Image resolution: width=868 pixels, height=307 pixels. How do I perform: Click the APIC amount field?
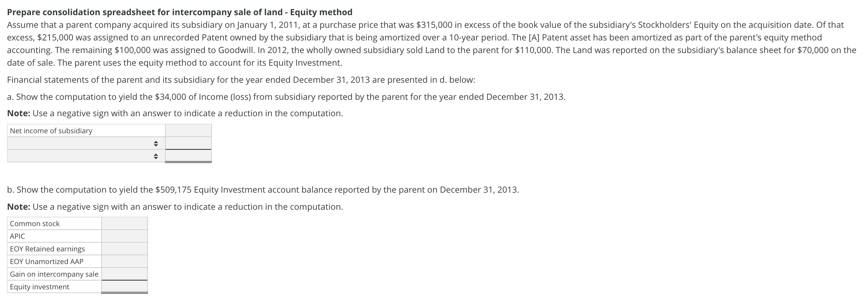click(x=124, y=236)
